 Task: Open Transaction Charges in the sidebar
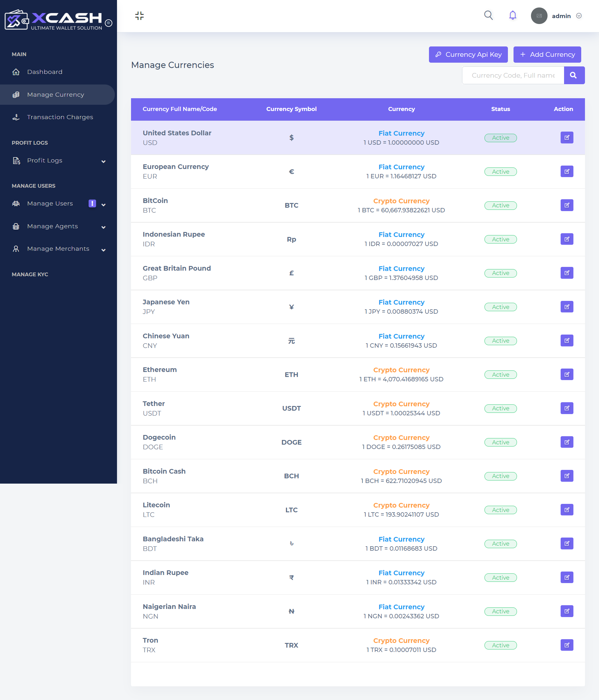pyautogui.click(x=60, y=117)
